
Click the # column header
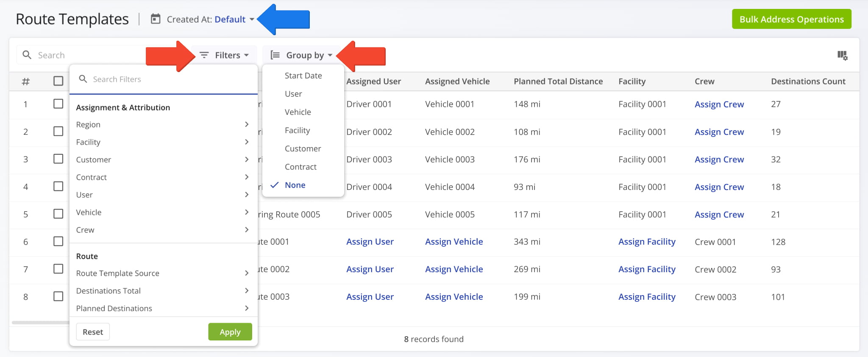26,81
